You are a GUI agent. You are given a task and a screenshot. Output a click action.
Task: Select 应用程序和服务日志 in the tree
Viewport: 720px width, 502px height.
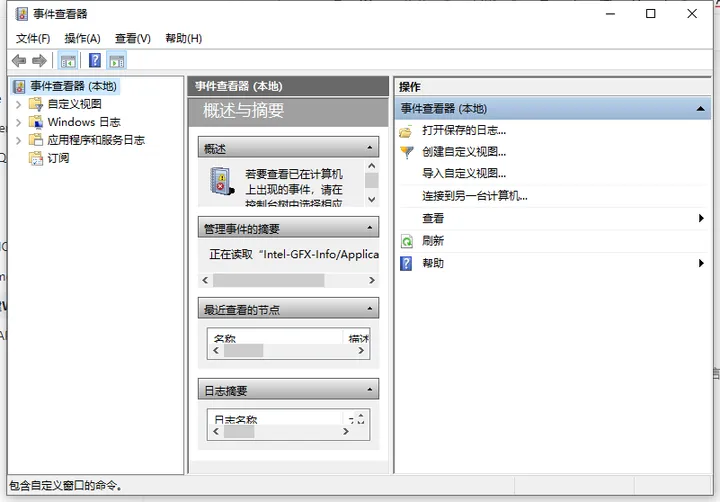pyautogui.click(x=96, y=140)
